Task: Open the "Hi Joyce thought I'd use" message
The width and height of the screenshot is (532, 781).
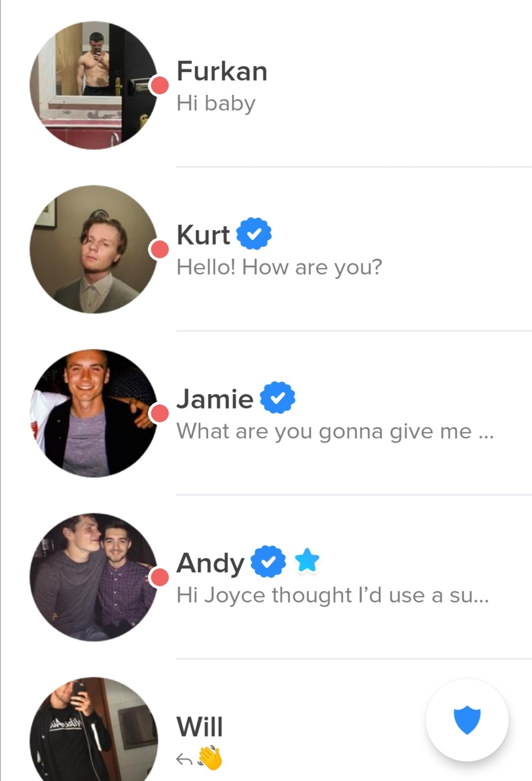Action: click(333, 595)
